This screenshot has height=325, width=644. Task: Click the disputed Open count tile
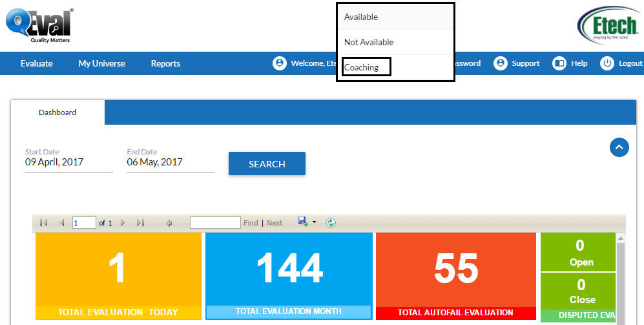pos(578,252)
